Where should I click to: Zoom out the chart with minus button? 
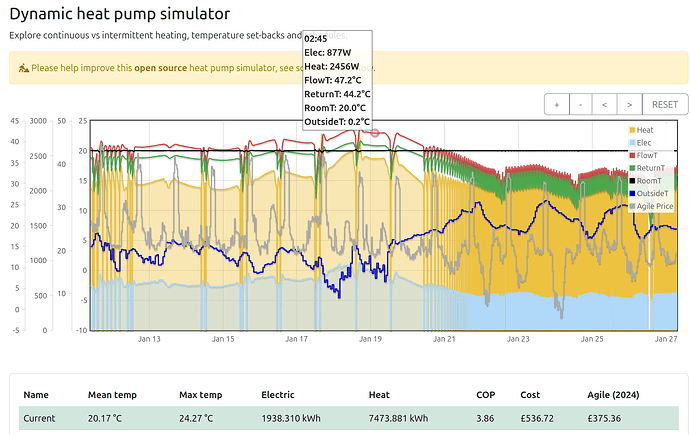(x=581, y=104)
